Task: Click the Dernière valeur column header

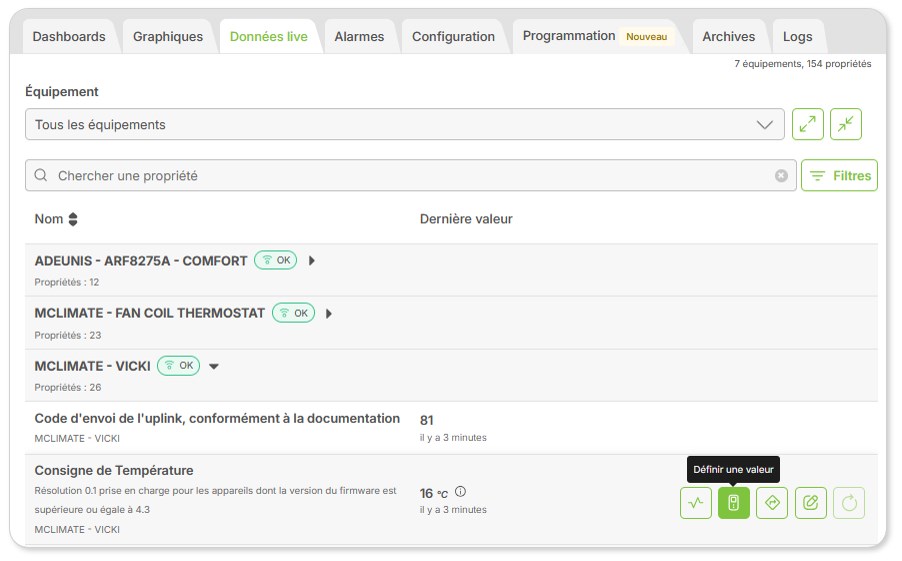Action: click(x=466, y=219)
